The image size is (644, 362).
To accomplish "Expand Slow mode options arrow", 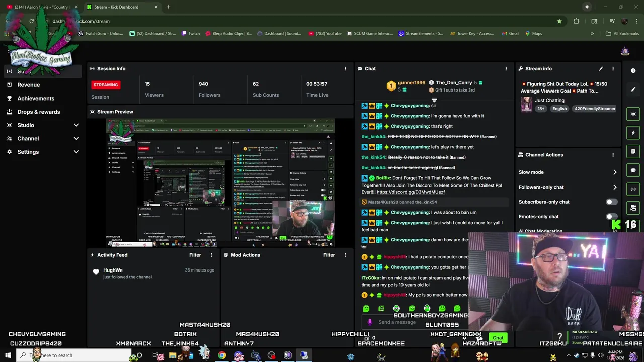I will pos(615,172).
